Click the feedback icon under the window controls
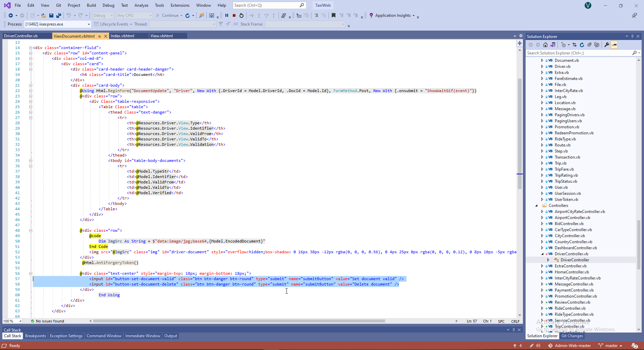 point(634,15)
